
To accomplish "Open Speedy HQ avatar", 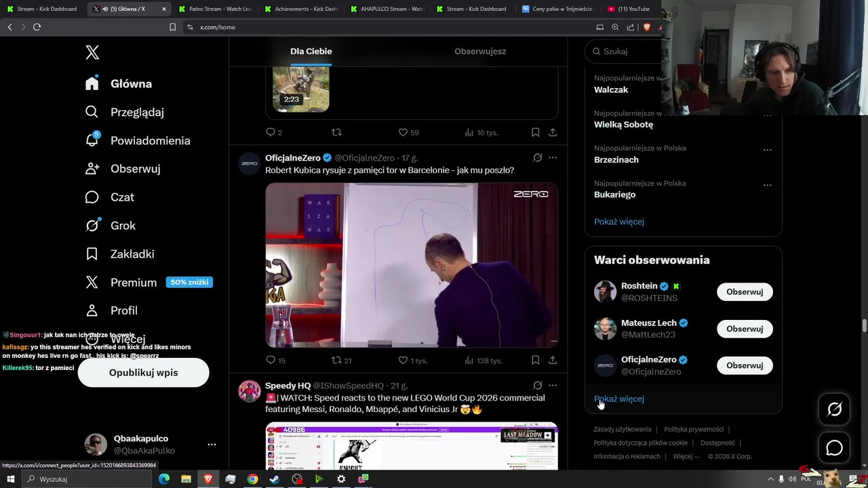I will coord(250,391).
